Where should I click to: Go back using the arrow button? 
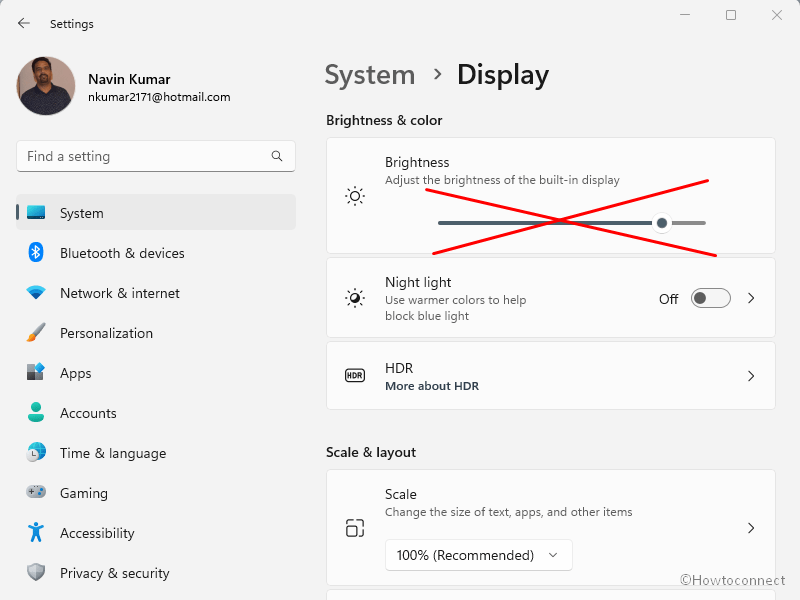pyautogui.click(x=22, y=23)
